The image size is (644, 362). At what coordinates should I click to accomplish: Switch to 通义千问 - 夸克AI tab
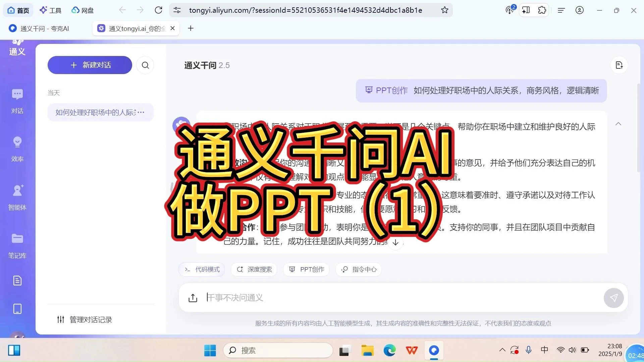pyautogui.click(x=44, y=28)
